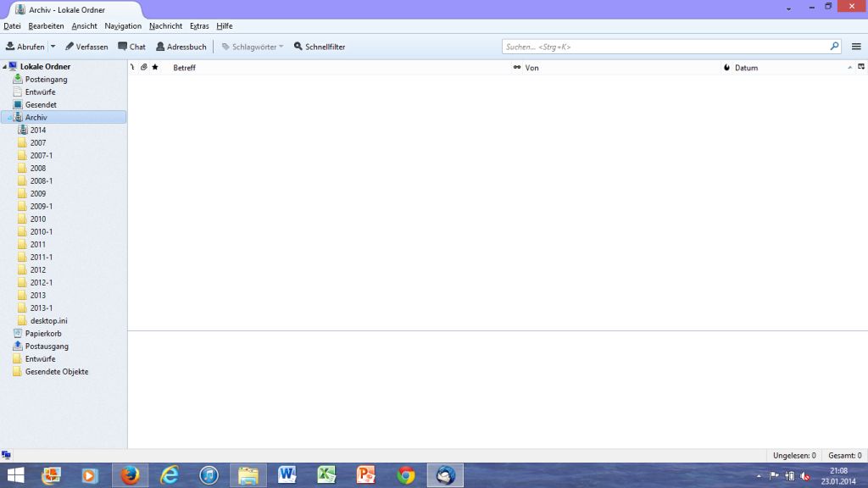The width and height of the screenshot is (868, 488).
Task: Open the Bearbeiten menu
Action: pos(46,26)
